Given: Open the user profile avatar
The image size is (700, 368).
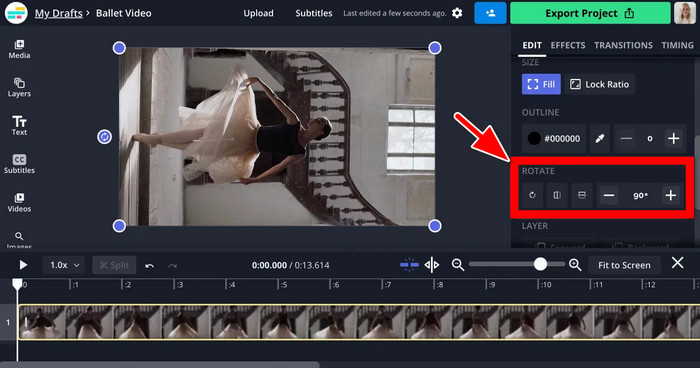Looking at the screenshot, I should click(x=685, y=13).
